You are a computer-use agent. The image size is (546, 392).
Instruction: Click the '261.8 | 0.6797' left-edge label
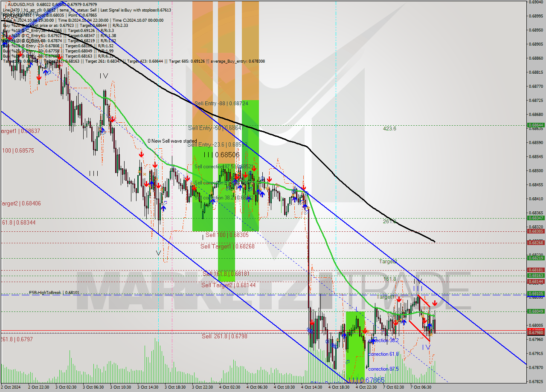click(16, 340)
